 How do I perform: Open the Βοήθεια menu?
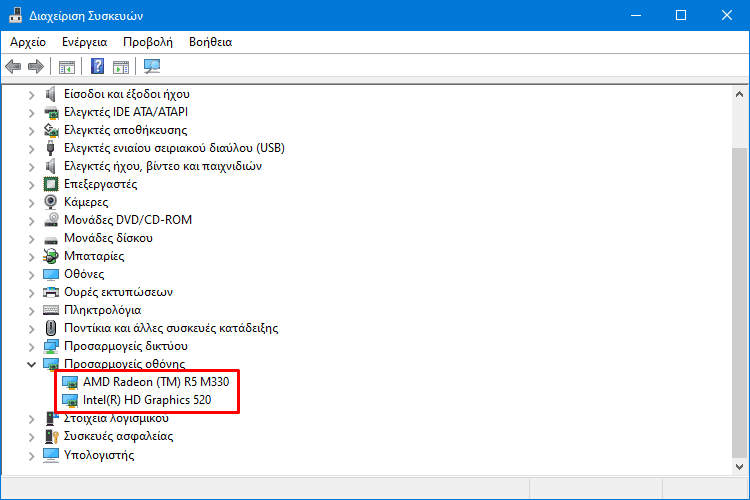pyautogui.click(x=210, y=42)
